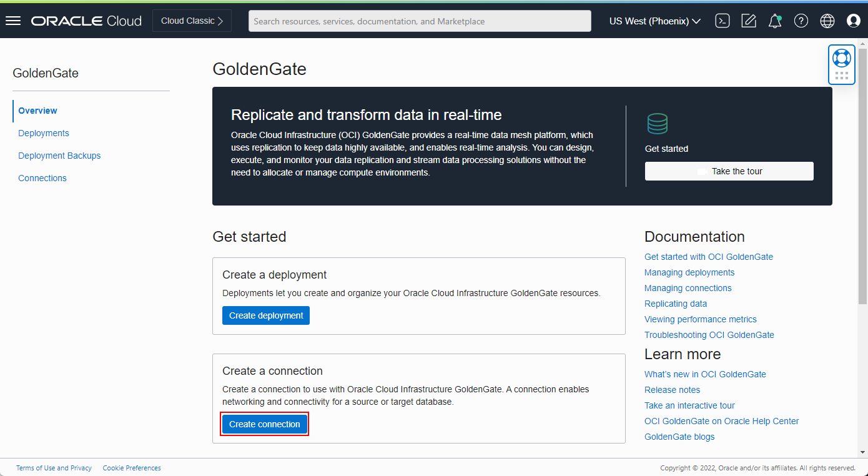This screenshot has width=868, height=476.
Task: Start the tour with Take the tour
Action: pyautogui.click(x=729, y=171)
